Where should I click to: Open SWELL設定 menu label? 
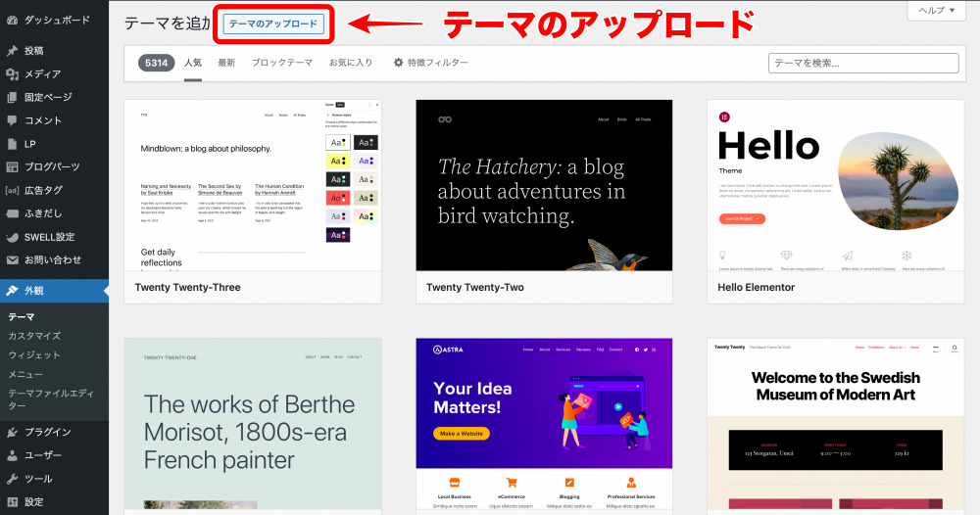point(49,237)
